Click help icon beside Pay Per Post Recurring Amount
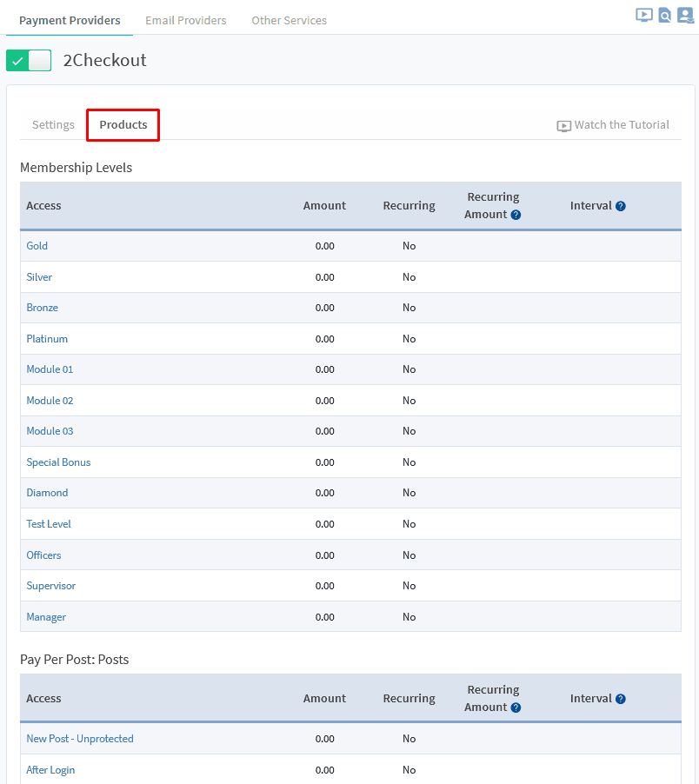Screen dimensions: 699x784 (516, 708)
